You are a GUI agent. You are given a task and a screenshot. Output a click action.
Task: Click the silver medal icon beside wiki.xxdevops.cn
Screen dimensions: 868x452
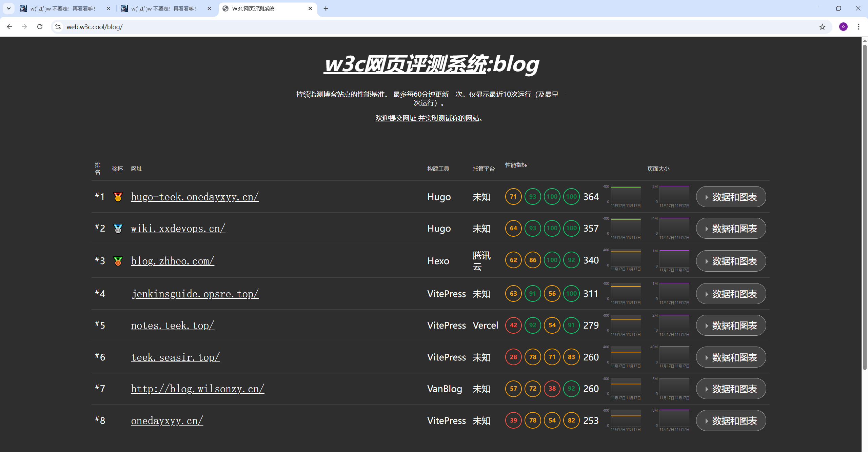pyautogui.click(x=118, y=229)
